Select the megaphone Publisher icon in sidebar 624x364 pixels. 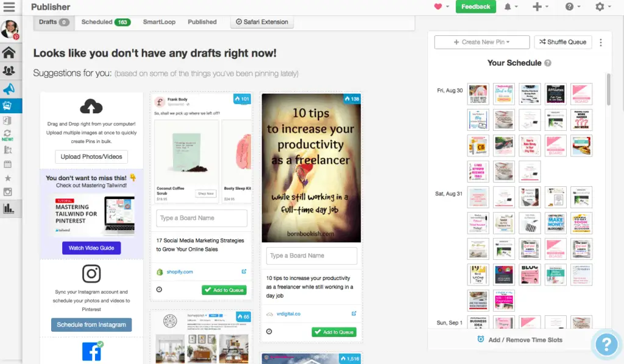click(x=9, y=89)
